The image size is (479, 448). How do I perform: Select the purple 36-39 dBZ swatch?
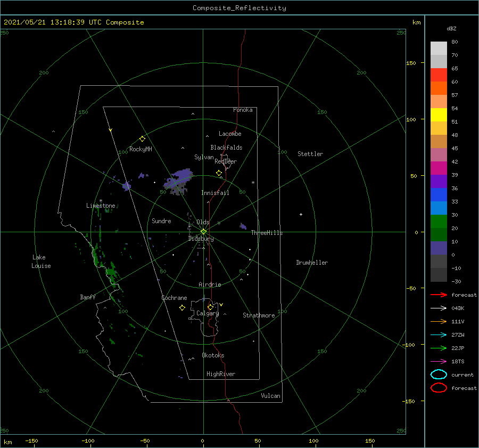pyautogui.click(x=439, y=182)
